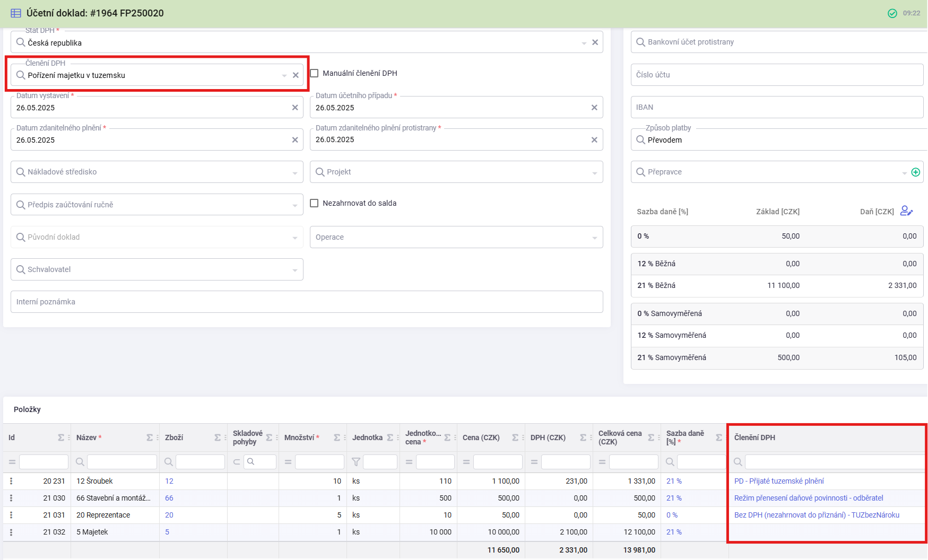Click the sum icon in DPH (CZK) column
Viewport: 928px width, 560px height.
(x=583, y=437)
